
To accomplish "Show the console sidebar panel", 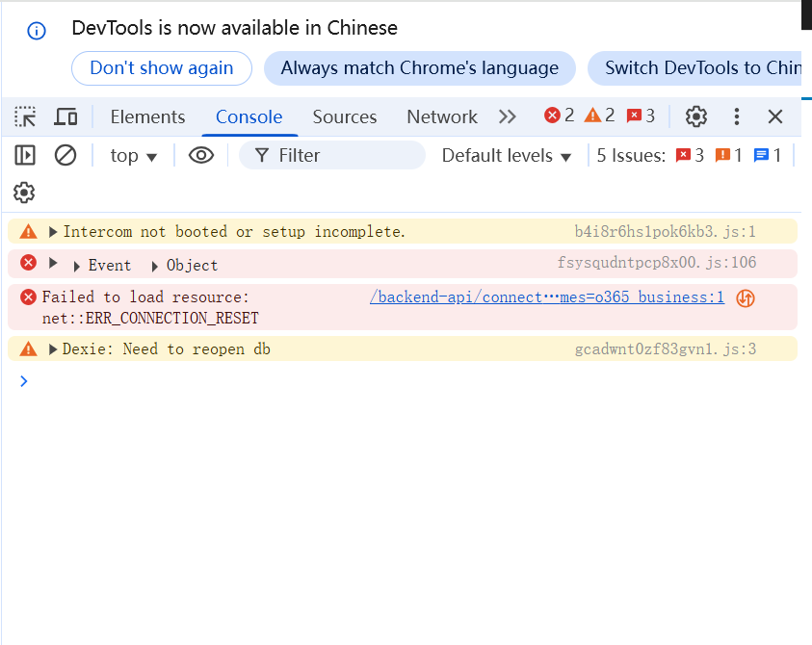I will [x=25, y=155].
